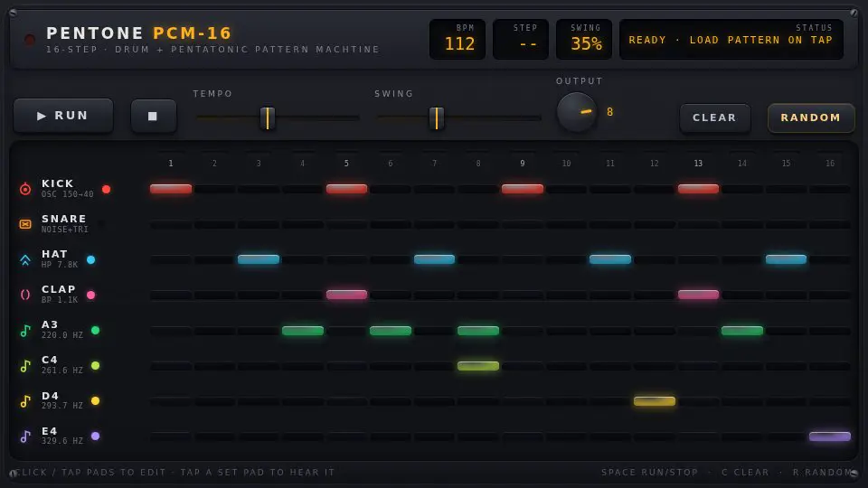Click the Clap track icon
Viewport: 868px width, 488px height.
[x=25, y=295]
